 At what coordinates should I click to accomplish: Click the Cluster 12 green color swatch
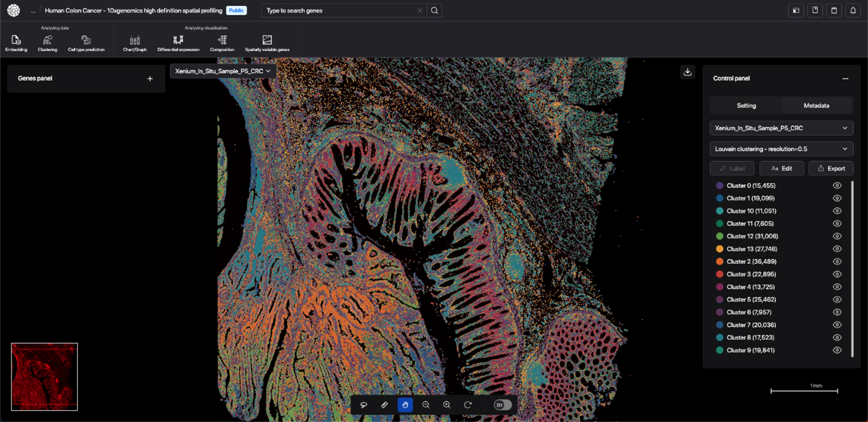coord(719,236)
